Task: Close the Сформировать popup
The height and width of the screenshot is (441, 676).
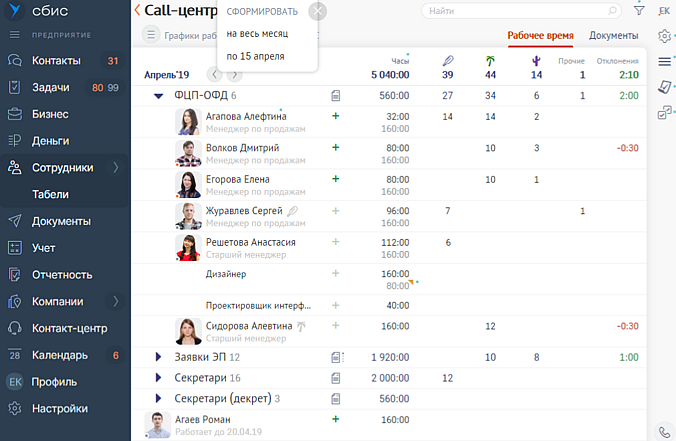Action: click(x=318, y=11)
